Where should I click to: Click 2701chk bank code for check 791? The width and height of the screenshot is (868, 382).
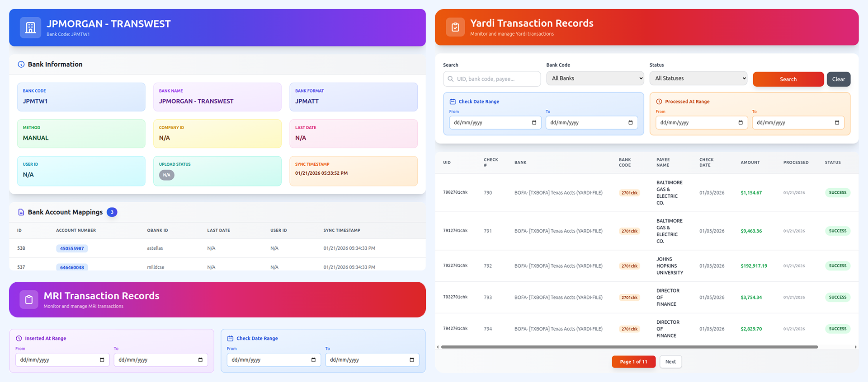(629, 231)
